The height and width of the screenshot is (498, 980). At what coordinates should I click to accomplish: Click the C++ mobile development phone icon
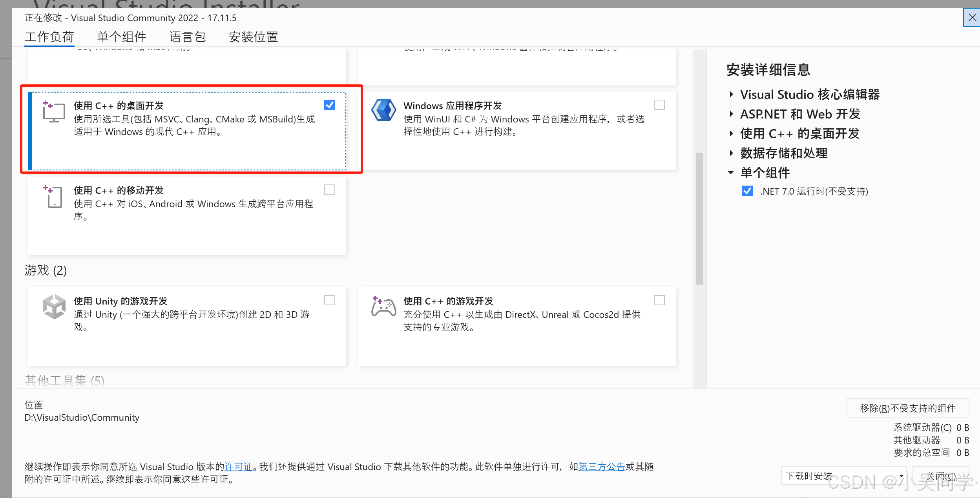[x=54, y=197]
